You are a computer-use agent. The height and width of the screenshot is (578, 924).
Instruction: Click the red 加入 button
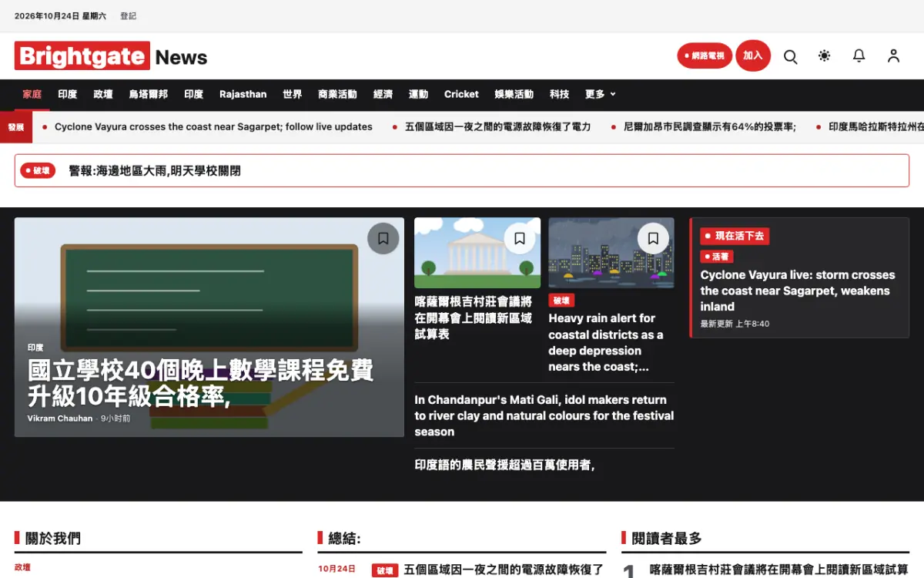click(x=753, y=55)
